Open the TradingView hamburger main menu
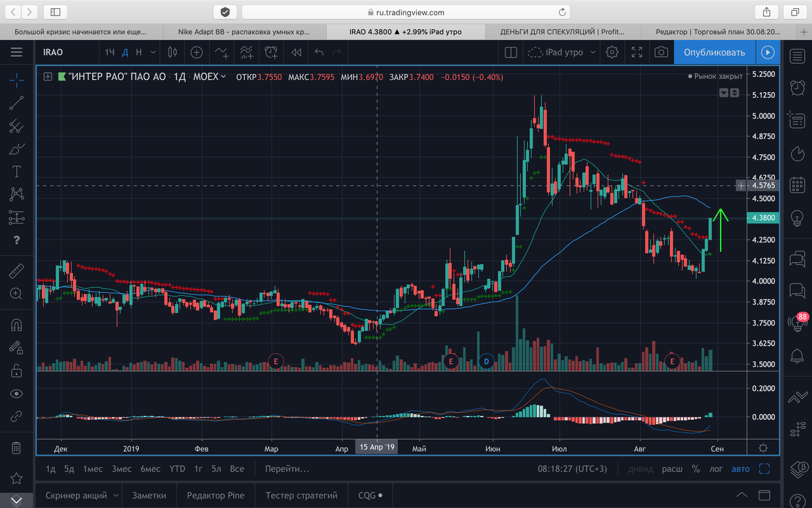 click(x=16, y=52)
